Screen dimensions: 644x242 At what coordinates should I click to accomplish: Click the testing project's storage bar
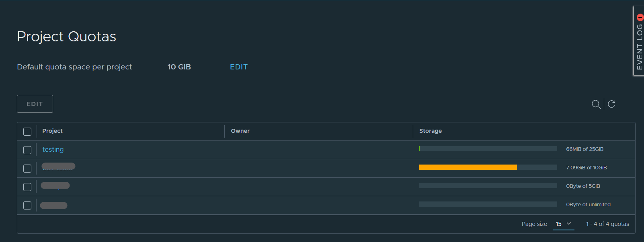[488, 149]
